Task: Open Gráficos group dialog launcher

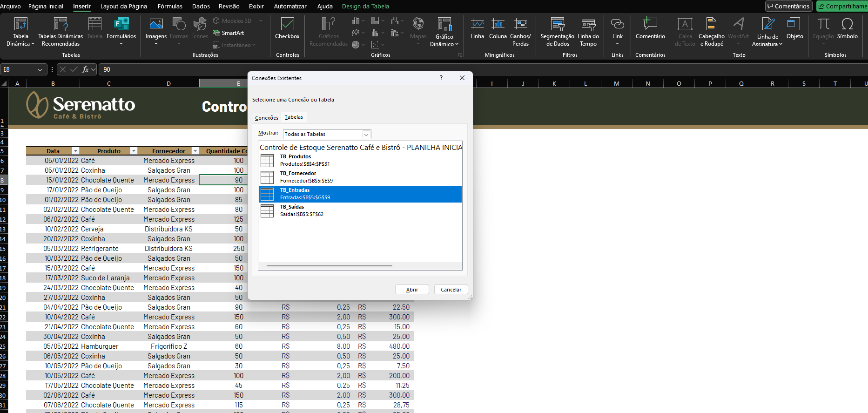Action: coord(460,55)
